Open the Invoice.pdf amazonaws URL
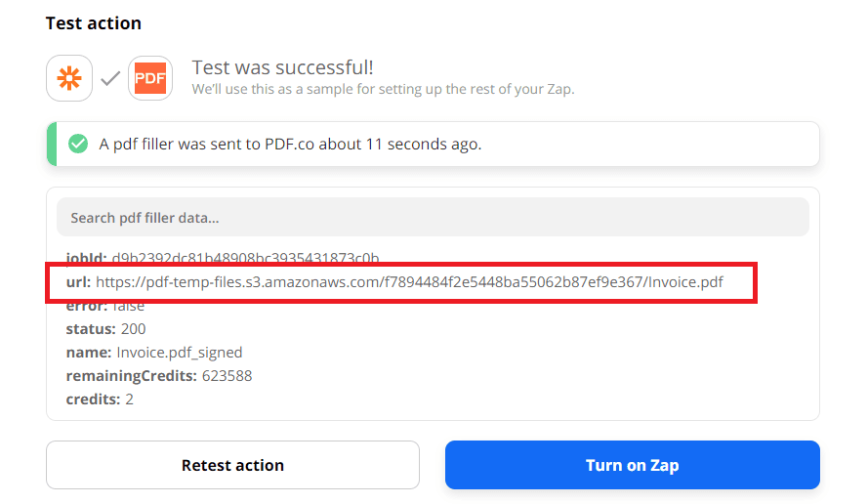Screen dimensions: 868x504 410,282
